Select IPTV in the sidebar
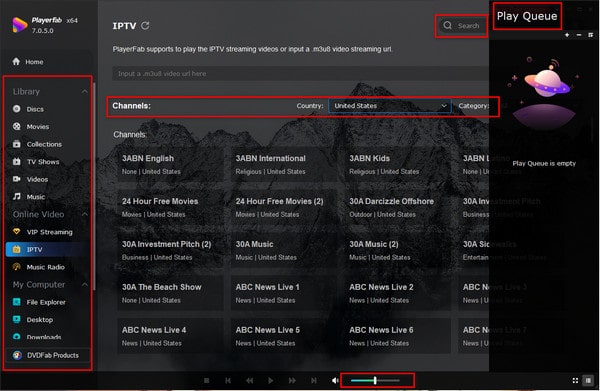The height and width of the screenshot is (391, 600). click(x=47, y=249)
